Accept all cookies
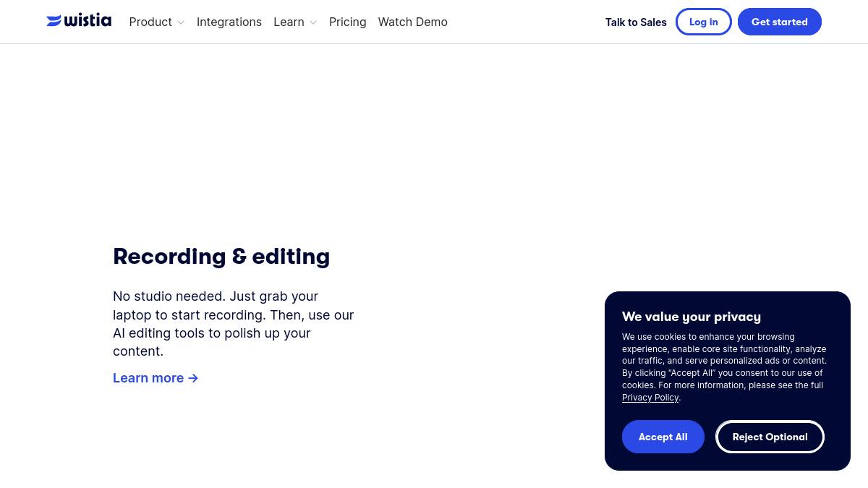The height and width of the screenshot is (488, 868). click(x=663, y=437)
